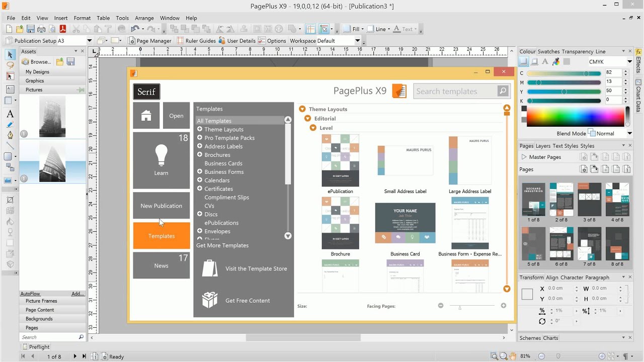Screen dimensions: 644x362
Task: Click the Browse assets button
Action: pos(37,62)
